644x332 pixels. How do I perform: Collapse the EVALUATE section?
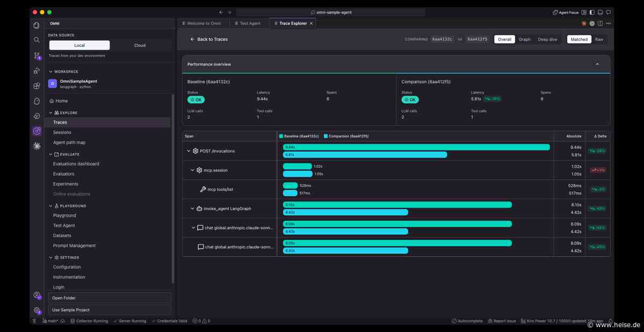(51, 154)
